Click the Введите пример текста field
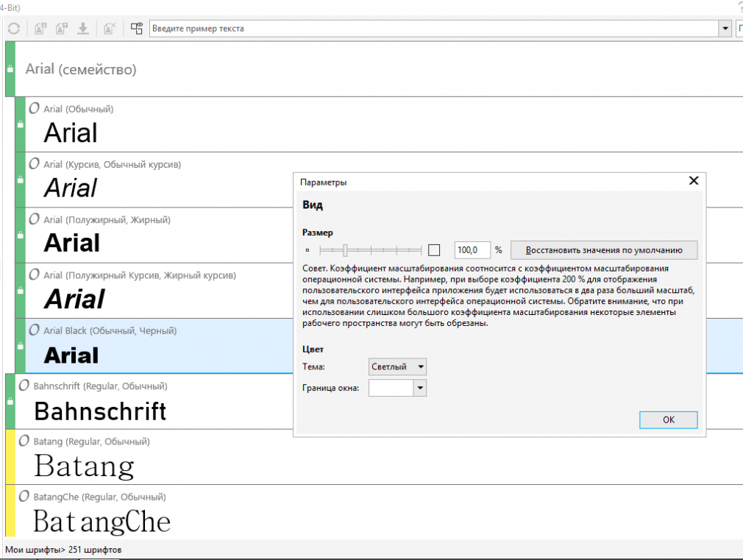The image size is (743, 560). click(x=435, y=29)
